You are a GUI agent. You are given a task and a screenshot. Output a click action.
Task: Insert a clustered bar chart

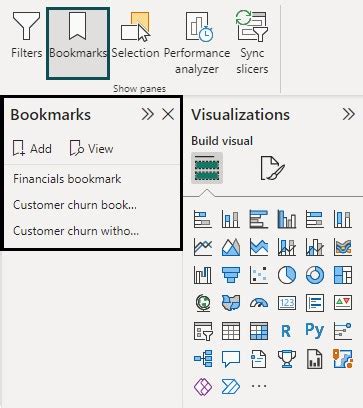(x=259, y=219)
